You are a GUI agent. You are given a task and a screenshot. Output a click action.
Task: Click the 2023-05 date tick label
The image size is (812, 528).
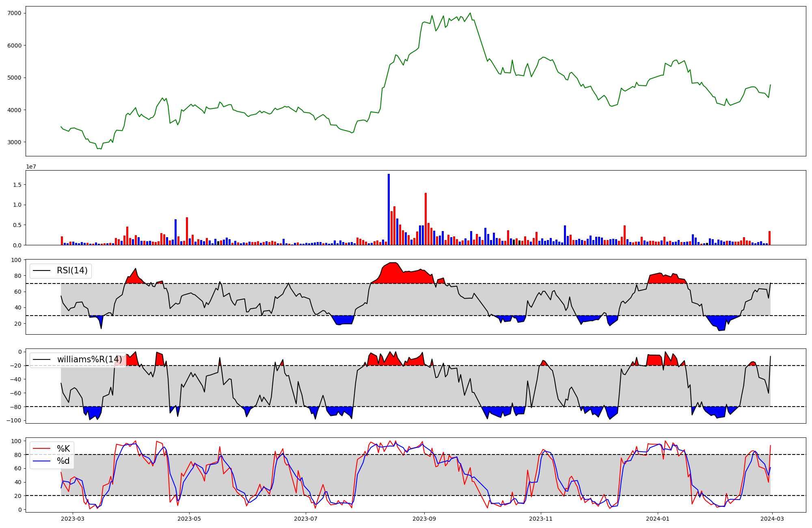pos(189,519)
